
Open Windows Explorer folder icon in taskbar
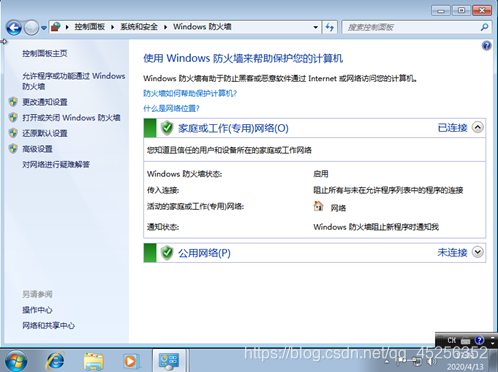click(93, 361)
